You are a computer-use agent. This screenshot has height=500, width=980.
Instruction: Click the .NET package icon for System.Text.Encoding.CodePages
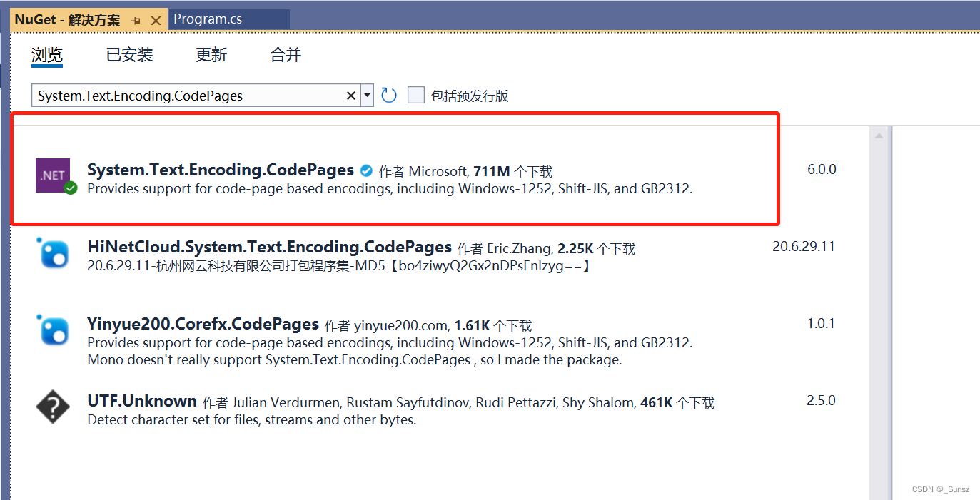pyautogui.click(x=51, y=175)
